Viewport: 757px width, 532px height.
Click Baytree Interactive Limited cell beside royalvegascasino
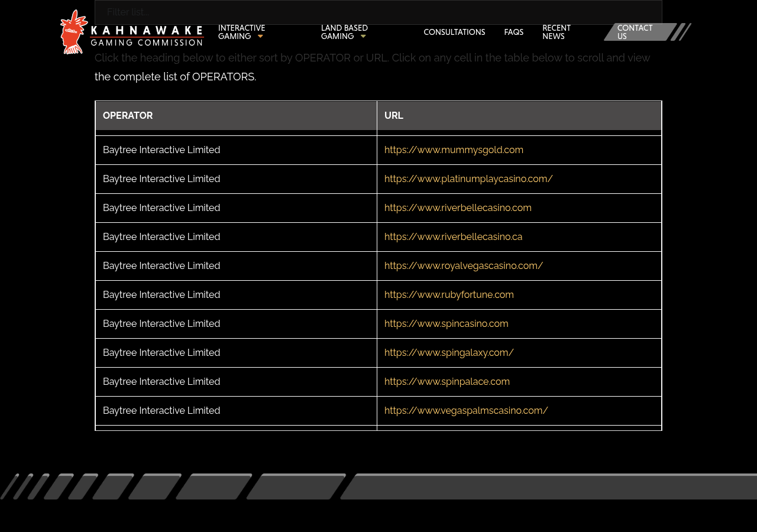coord(236,266)
